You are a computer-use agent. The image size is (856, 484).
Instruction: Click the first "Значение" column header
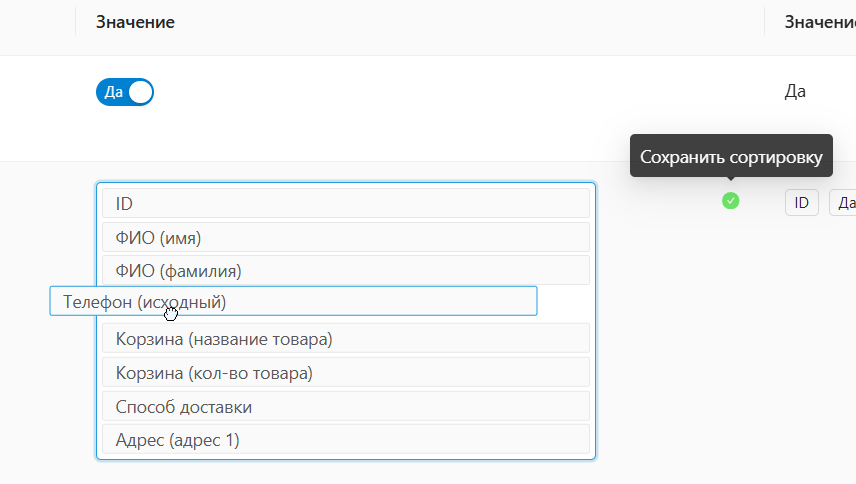pyautogui.click(x=136, y=22)
